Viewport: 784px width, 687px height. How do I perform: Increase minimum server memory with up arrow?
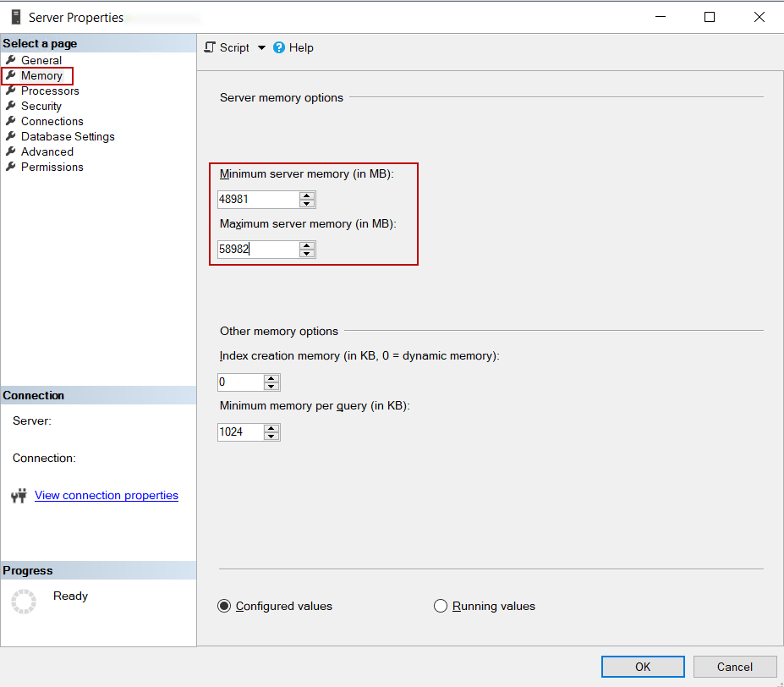(x=307, y=195)
